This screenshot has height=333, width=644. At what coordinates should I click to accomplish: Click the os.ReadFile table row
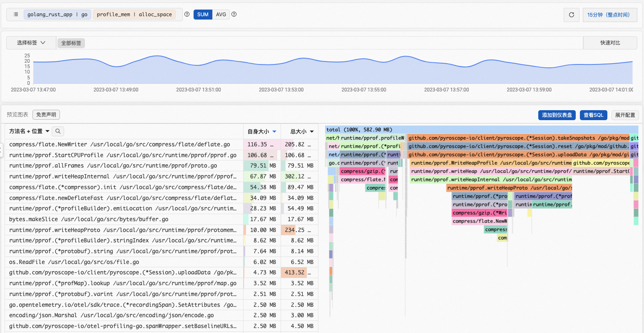pyautogui.click(x=162, y=262)
